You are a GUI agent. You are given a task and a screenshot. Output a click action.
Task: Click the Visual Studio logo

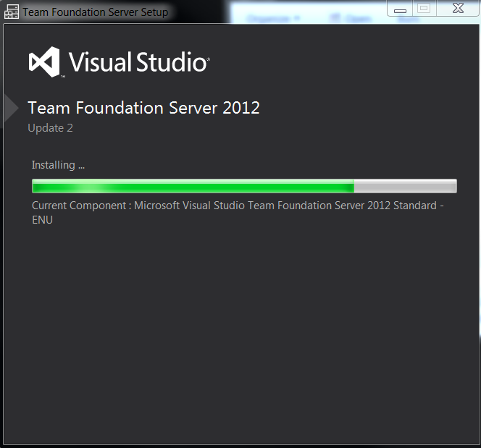tap(119, 62)
